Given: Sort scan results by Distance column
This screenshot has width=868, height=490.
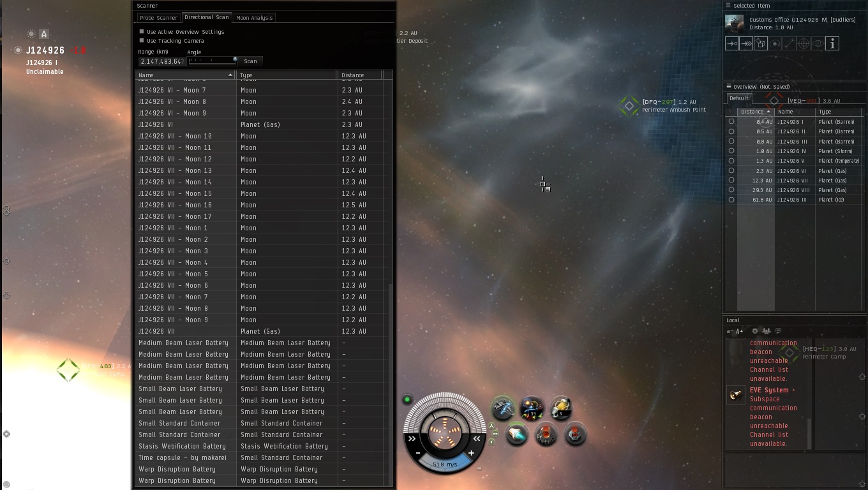Looking at the screenshot, I should [x=359, y=75].
